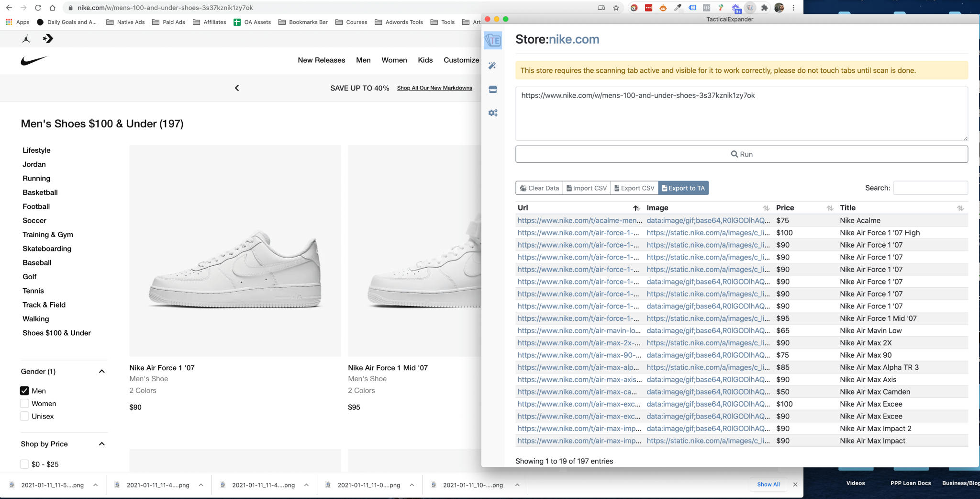
Task: Select Basketball category filter
Action: coord(40,193)
